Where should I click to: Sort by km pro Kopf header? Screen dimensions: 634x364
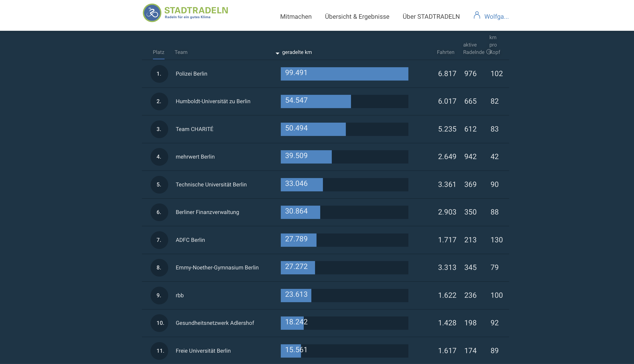(x=495, y=45)
